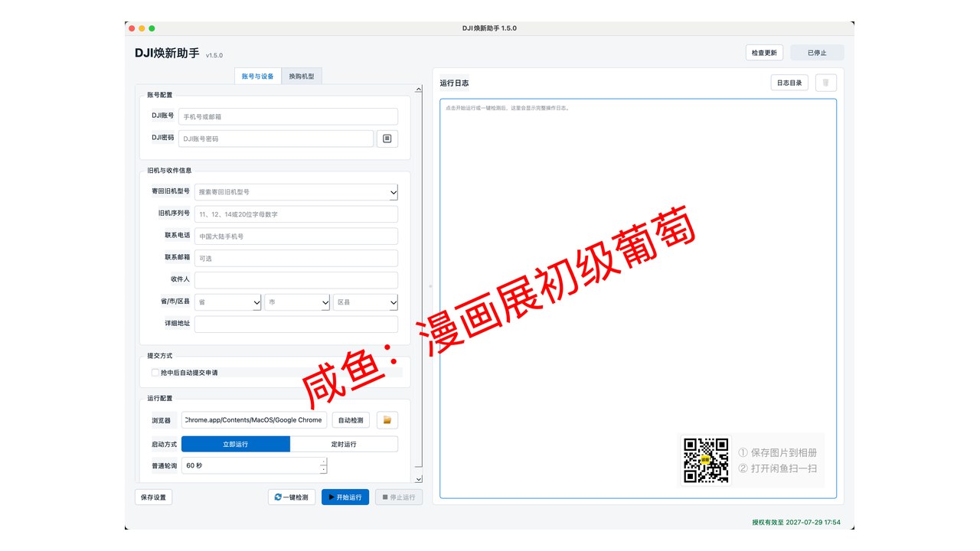The height and width of the screenshot is (551, 980).
Task: Click the 已停止 status button
Action: pyautogui.click(x=817, y=53)
